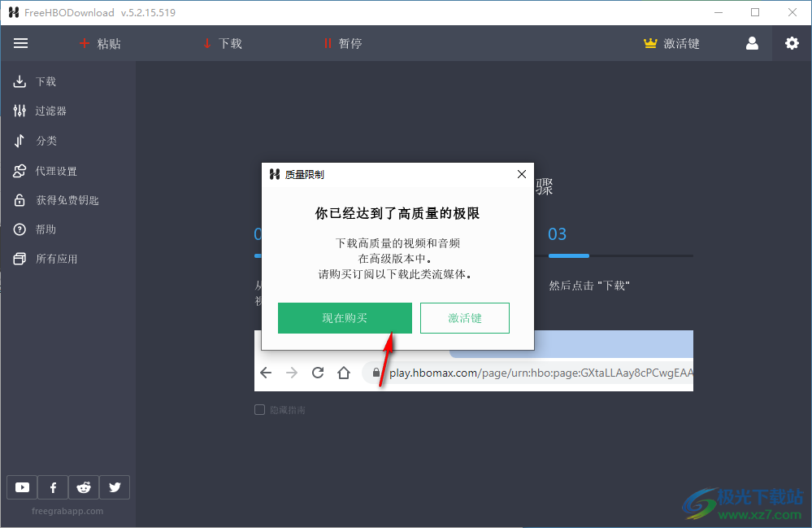The height and width of the screenshot is (528, 812).
Task: Select 下载 in the sidebar
Action: point(46,82)
